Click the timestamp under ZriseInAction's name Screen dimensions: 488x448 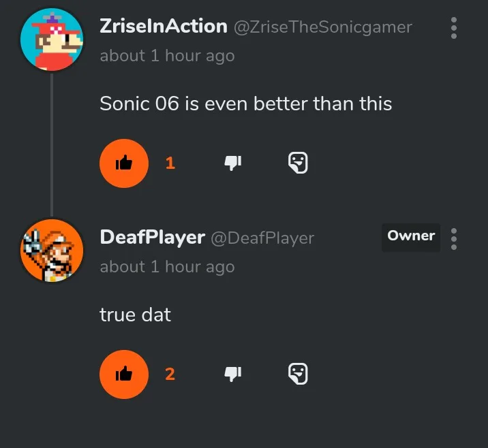(x=167, y=56)
